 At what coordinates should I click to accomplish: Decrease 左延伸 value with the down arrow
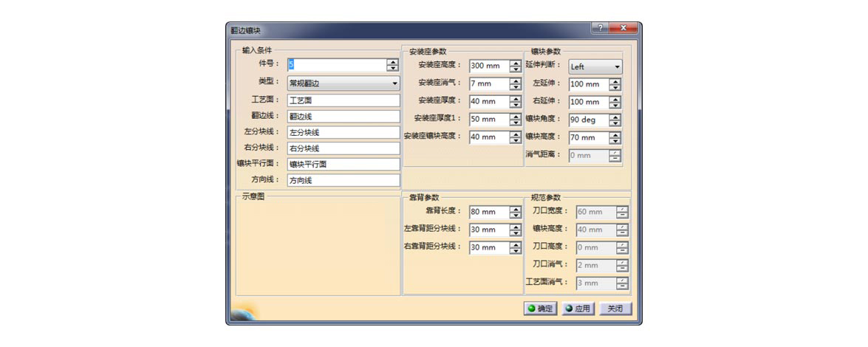click(615, 88)
